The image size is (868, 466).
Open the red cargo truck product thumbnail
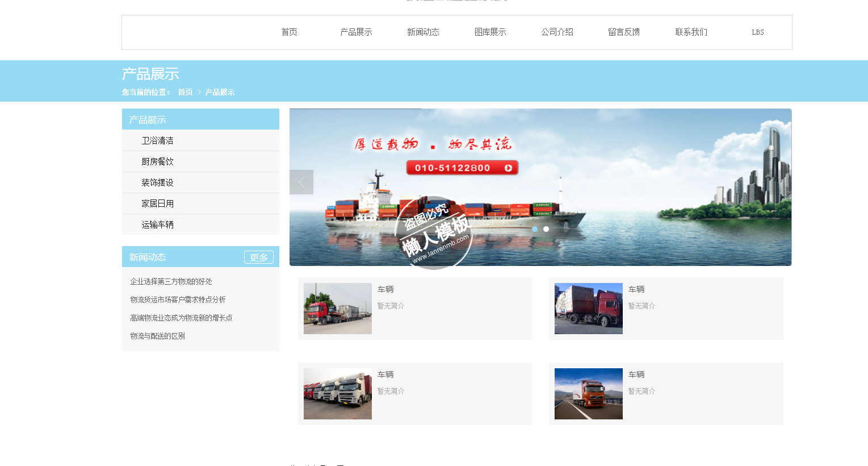(589, 309)
